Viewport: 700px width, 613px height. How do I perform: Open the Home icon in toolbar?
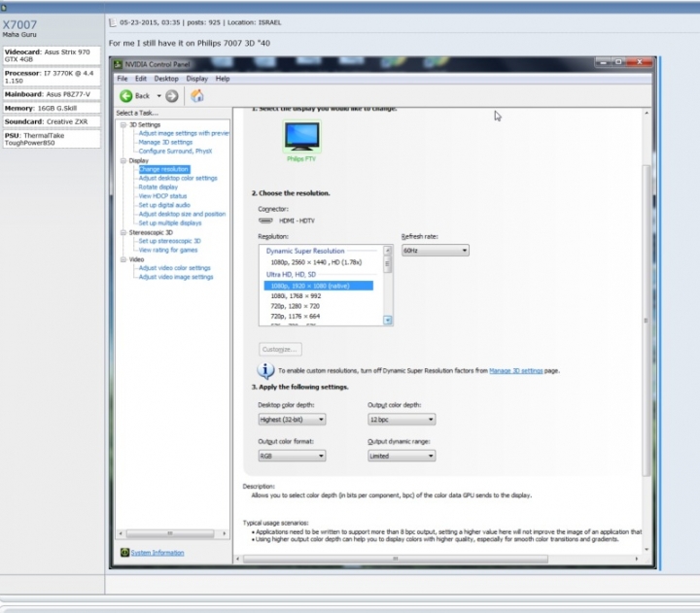click(196, 96)
